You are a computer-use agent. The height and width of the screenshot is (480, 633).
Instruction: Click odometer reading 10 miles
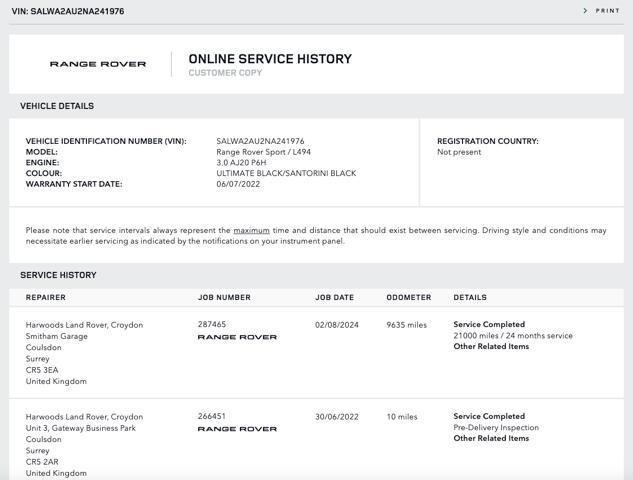click(x=402, y=417)
